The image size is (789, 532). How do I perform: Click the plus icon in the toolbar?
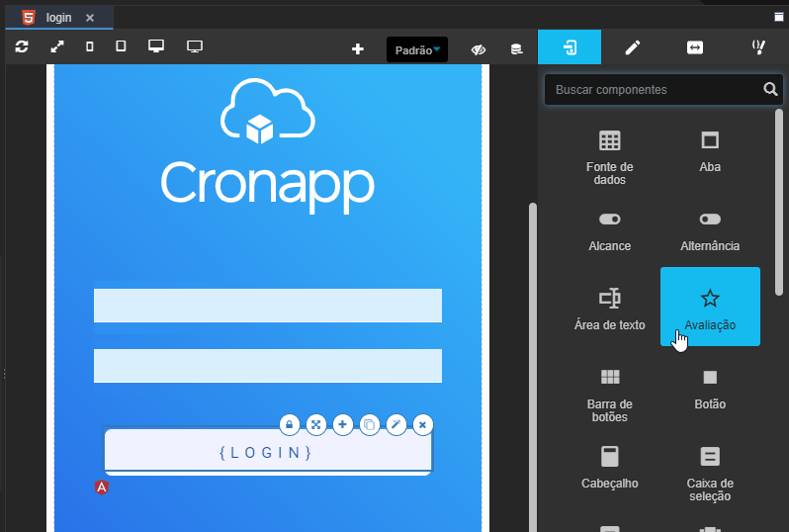358,48
